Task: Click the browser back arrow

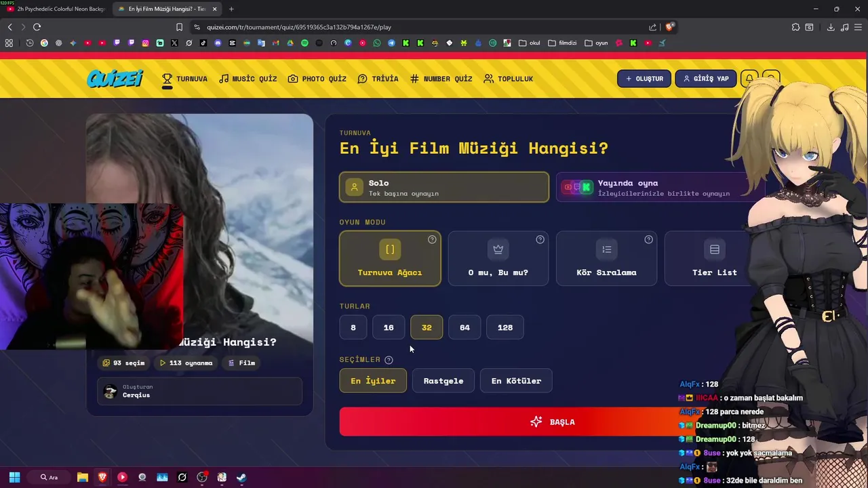Action: point(9,27)
